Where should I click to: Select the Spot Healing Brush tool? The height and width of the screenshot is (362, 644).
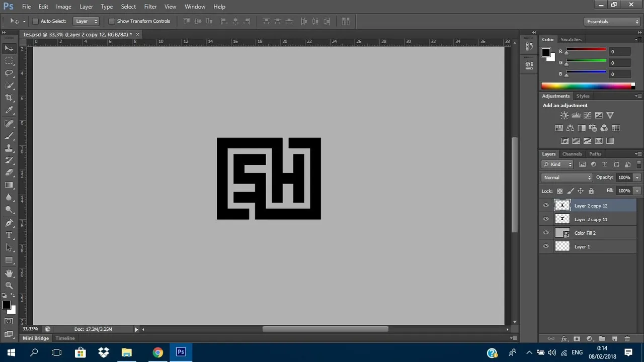click(9, 123)
